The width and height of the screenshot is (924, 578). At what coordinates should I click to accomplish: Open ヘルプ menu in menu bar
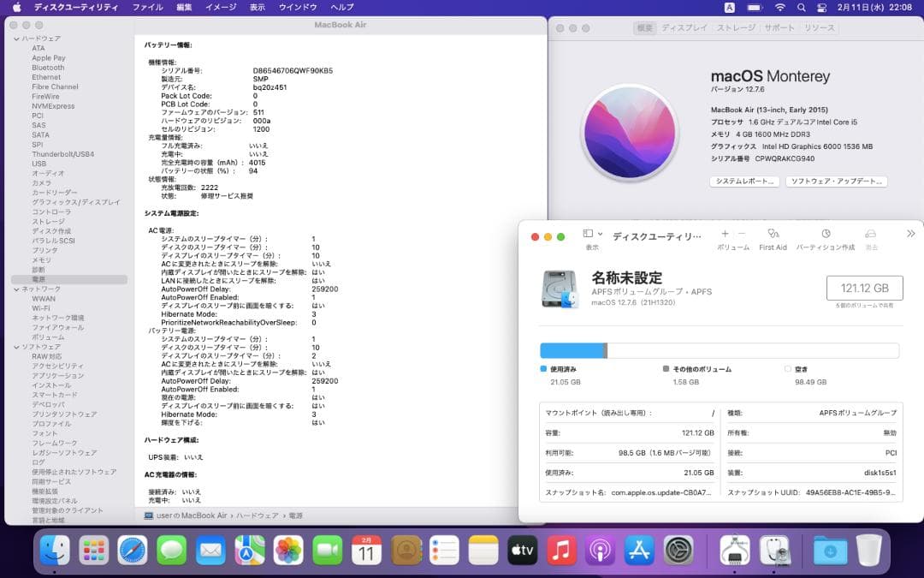(x=341, y=7)
